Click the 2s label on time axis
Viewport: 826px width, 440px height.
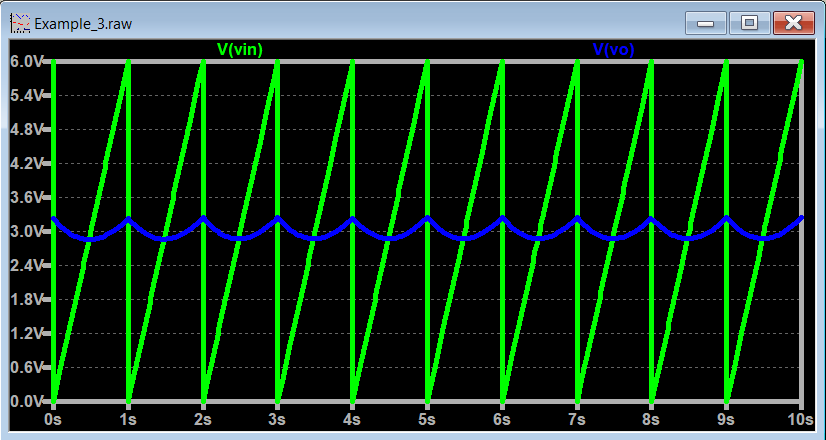203,420
